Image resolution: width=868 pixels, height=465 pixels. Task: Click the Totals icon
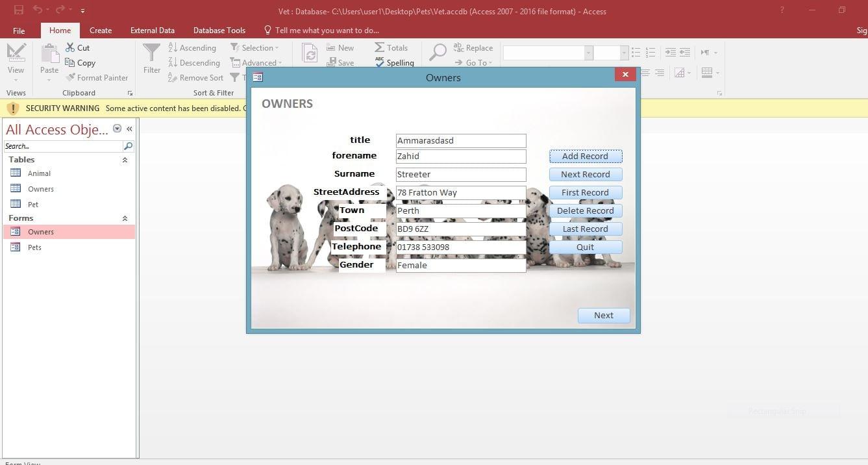click(391, 47)
